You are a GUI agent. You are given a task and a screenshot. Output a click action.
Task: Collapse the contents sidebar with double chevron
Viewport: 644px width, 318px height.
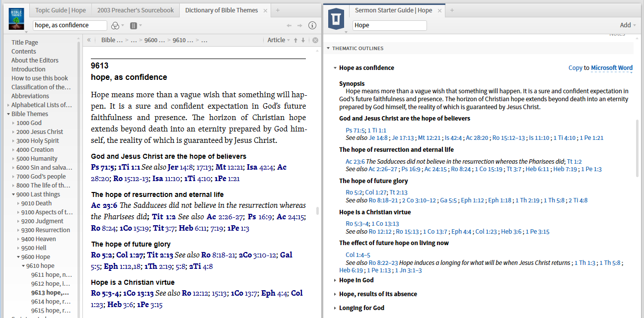pos(89,40)
